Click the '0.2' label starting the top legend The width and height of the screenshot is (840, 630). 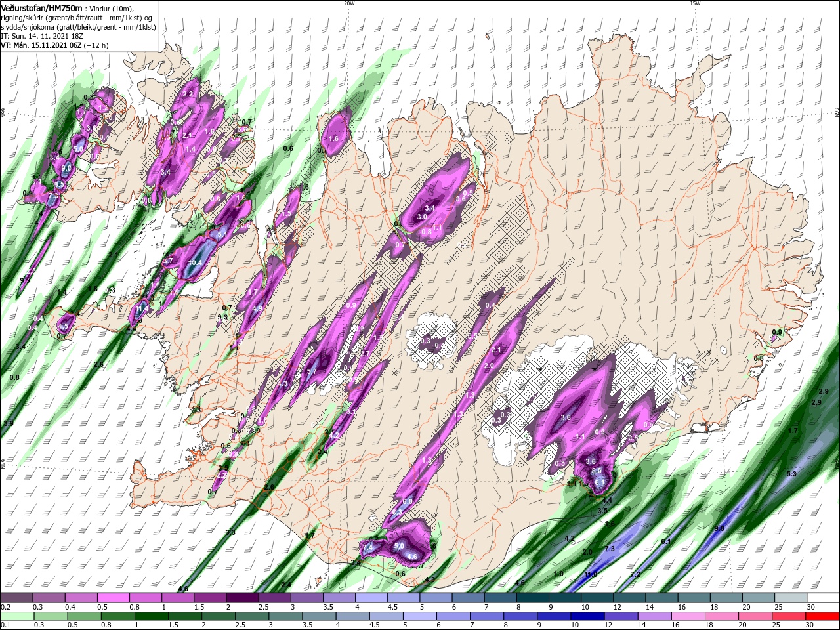6,607
